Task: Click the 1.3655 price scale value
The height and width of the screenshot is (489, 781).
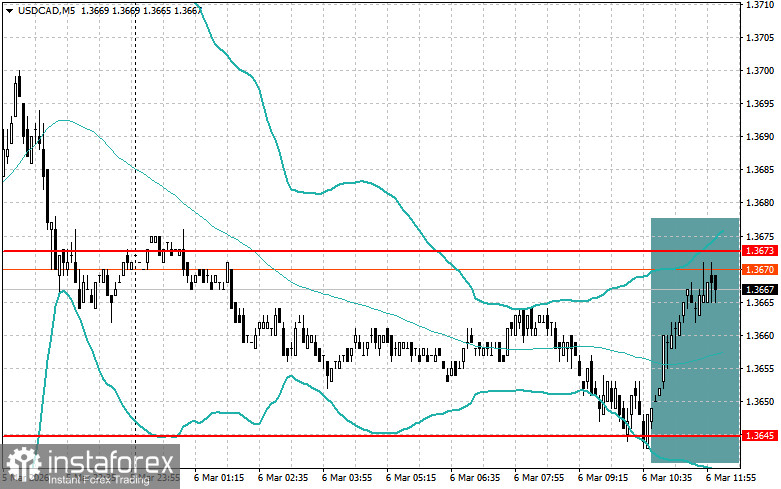Action: click(x=760, y=368)
